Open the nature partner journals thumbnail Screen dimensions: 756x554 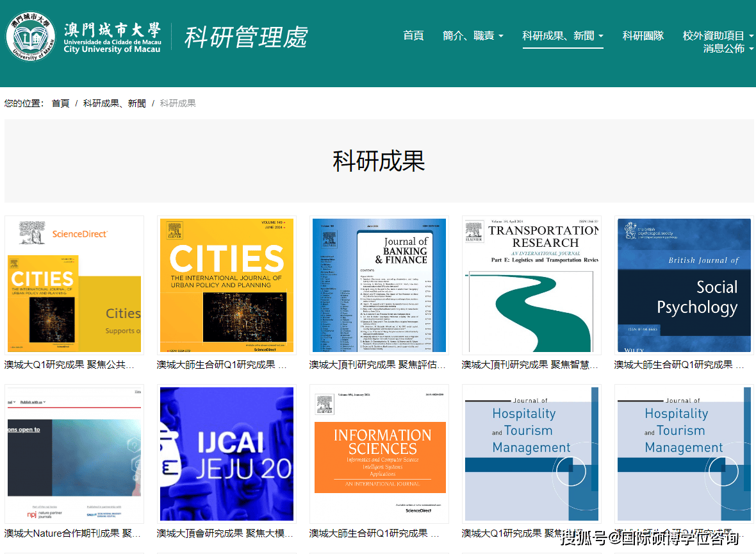pyautogui.click(x=74, y=454)
